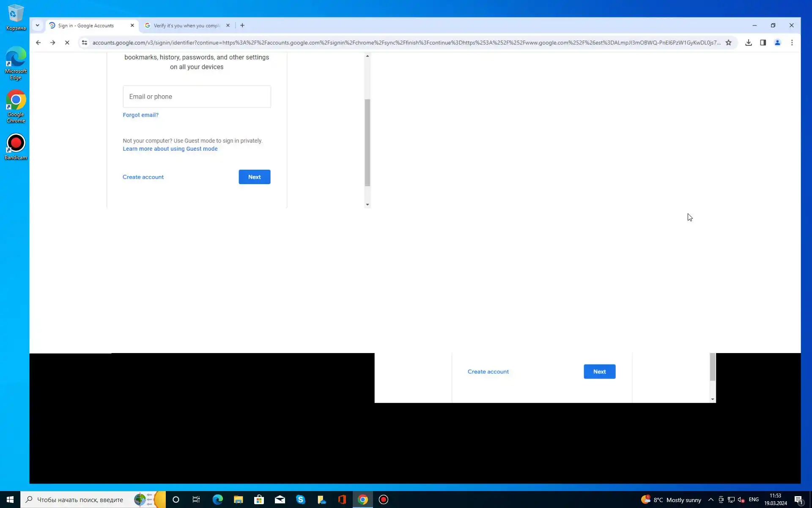Bookmark this page with the star icon
The height and width of the screenshot is (508, 812).
point(728,43)
